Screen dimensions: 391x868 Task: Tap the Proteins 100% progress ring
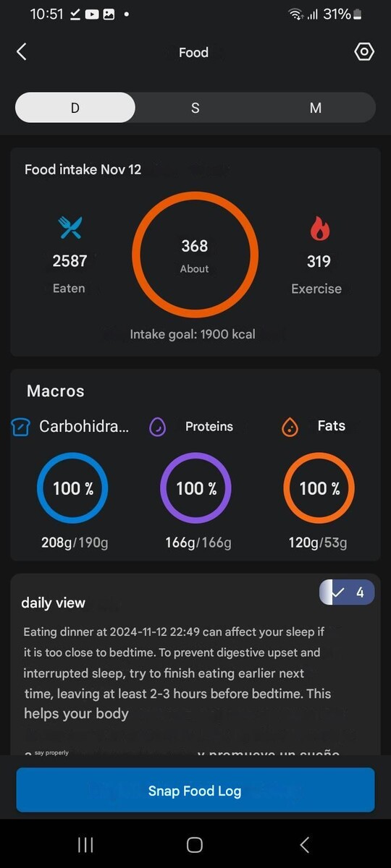point(195,488)
